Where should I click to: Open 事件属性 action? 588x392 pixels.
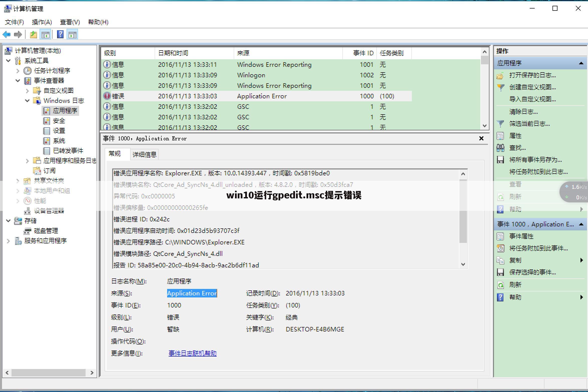[521, 236]
